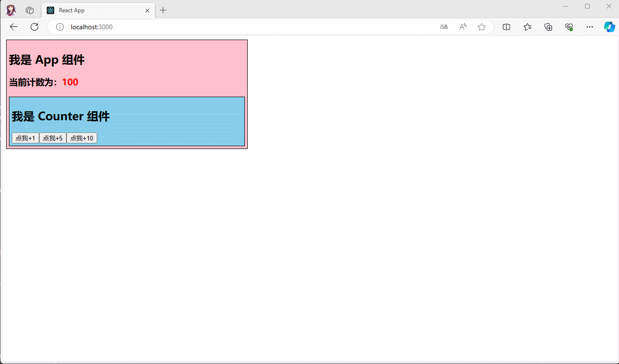The height and width of the screenshot is (364, 619).
Task: Start Read aloud from address bar
Action: coord(463,27)
